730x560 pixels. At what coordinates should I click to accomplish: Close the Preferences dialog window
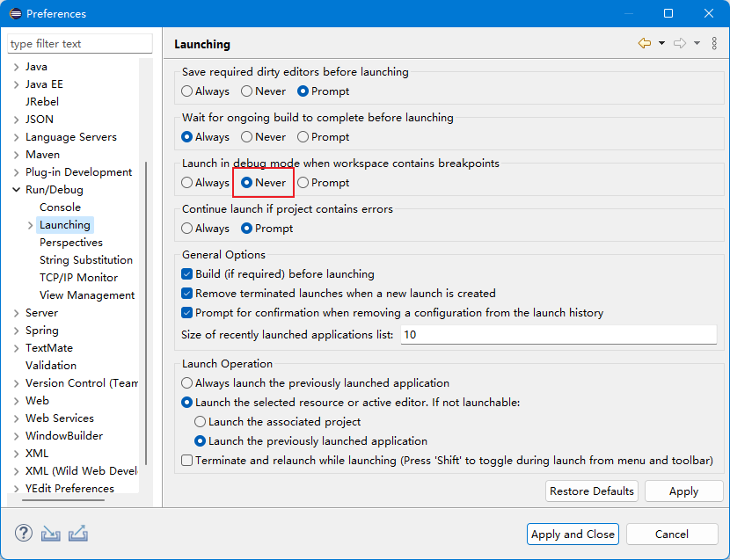click(x=709, y=13)
